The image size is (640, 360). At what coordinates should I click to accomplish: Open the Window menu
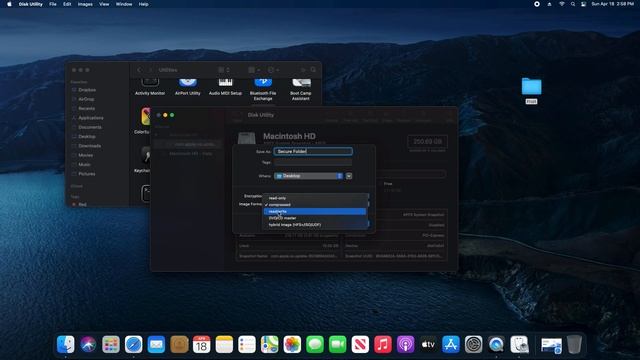124,4
